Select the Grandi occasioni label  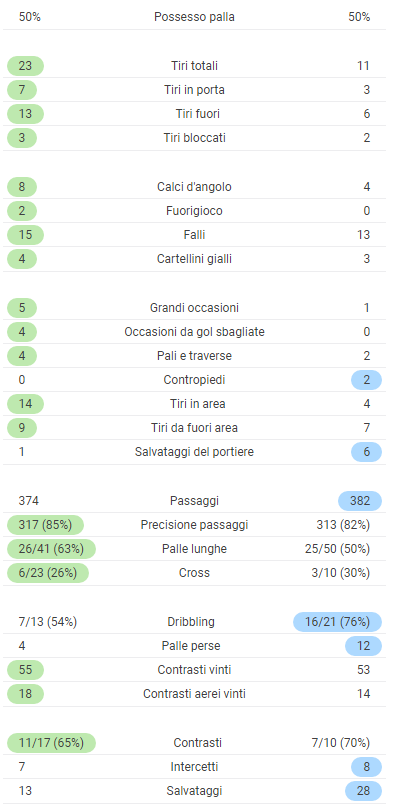pyautogui.click(x=194, y=308)
